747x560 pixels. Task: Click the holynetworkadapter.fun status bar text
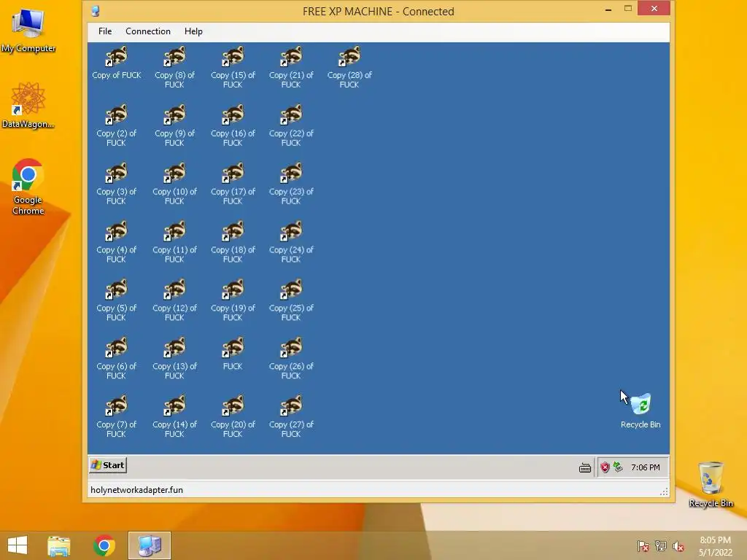click(136, 490)
